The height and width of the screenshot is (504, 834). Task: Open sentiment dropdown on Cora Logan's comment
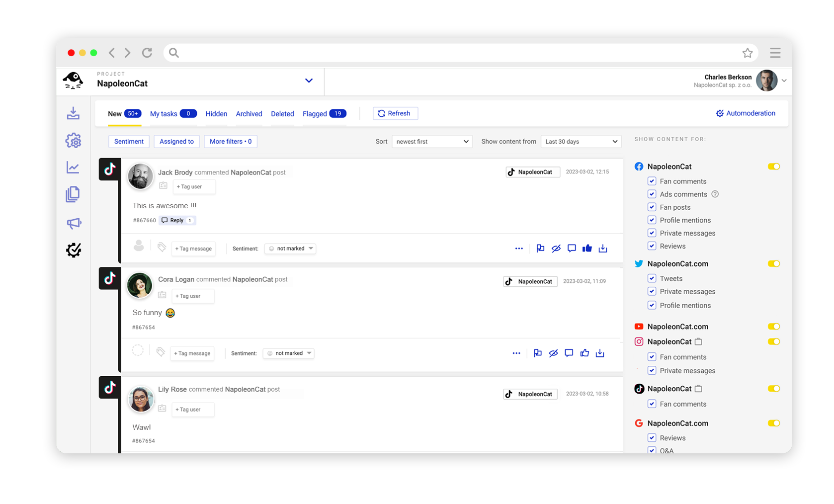[289, 353]
